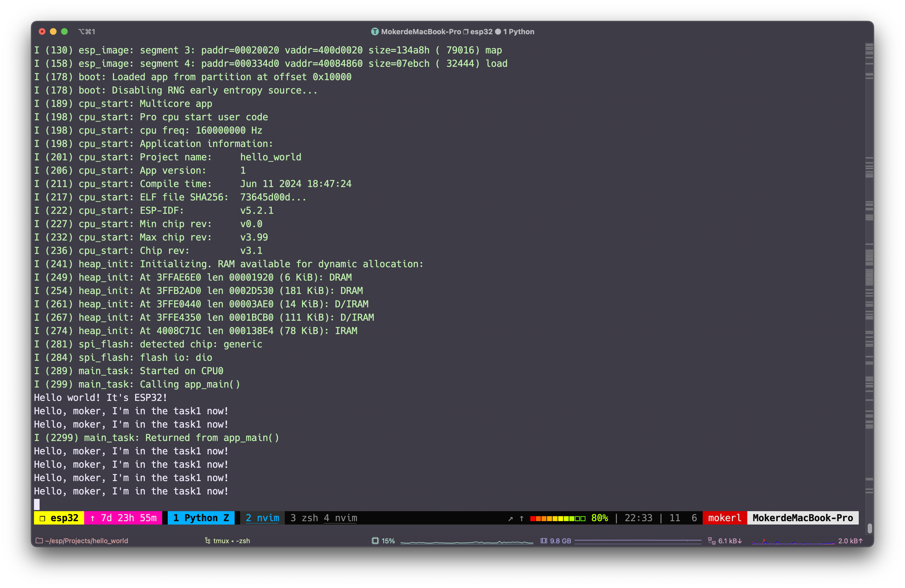Click the 'main_task: Started on CPU0' line
905x588 pixels.
128,371
